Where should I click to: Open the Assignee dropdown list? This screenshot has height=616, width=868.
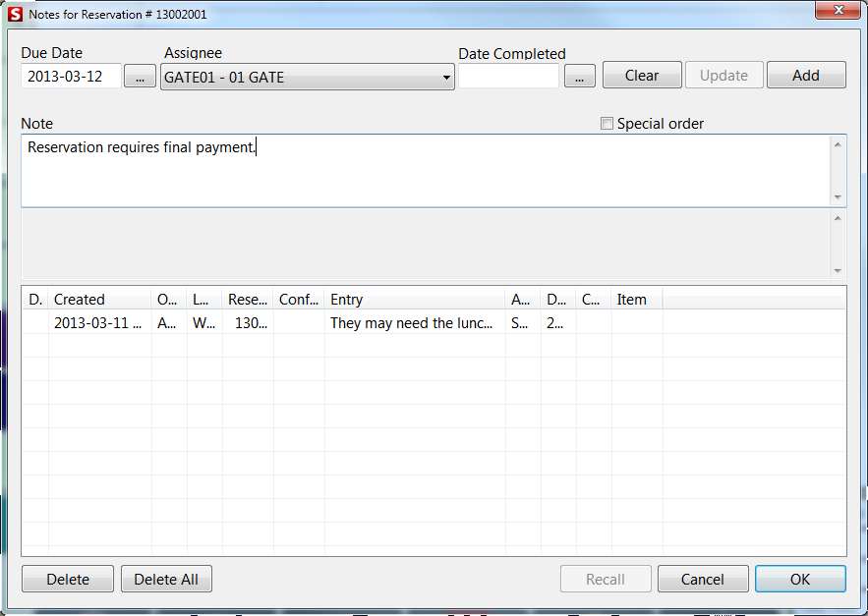click(x=446, y=76)
